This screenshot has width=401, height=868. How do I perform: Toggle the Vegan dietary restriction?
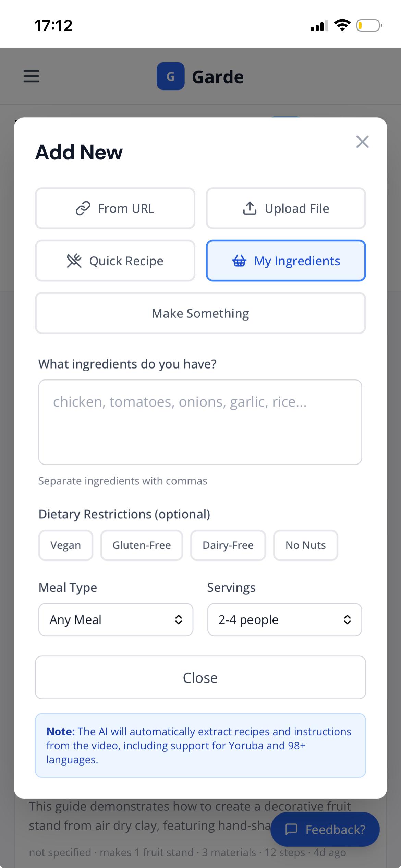[65, 545]
